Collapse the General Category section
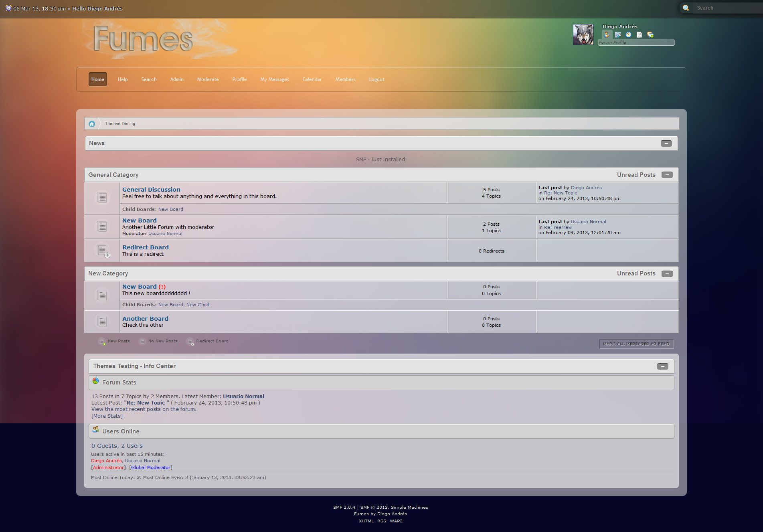The width and height of the screenshot is (763, 532). coord(667,175)
